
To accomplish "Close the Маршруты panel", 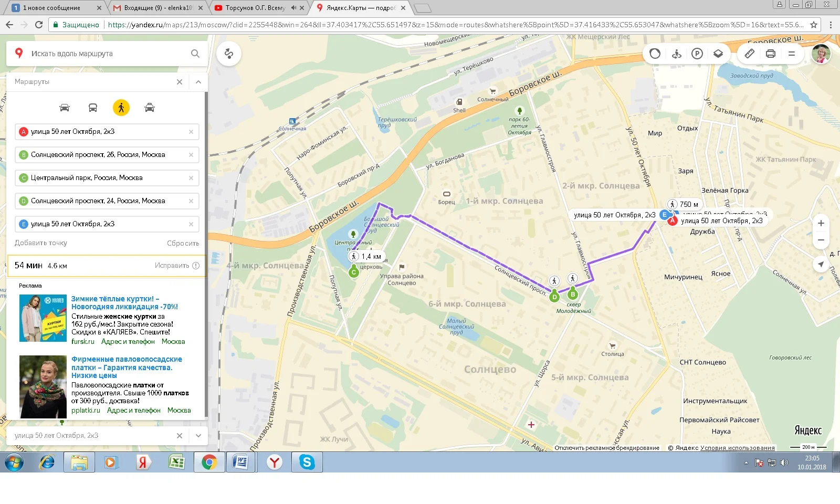I will pos(180,82).
